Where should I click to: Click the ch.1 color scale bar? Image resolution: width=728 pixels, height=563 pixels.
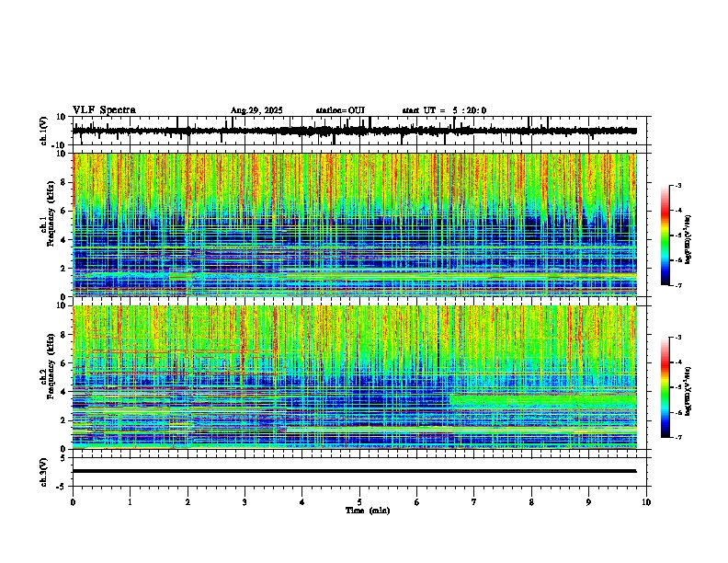pyautogui.click(x=665, y=236)
